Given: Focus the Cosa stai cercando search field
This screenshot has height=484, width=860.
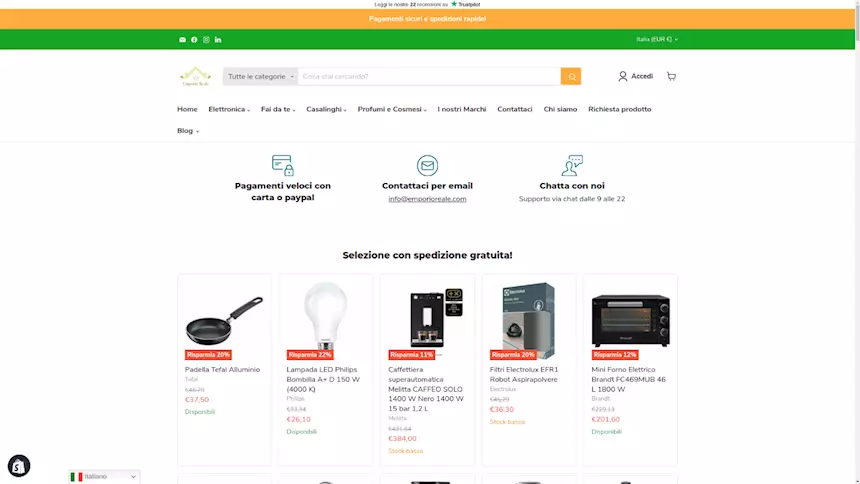Looking at the screenshot, I should point(429,76).
